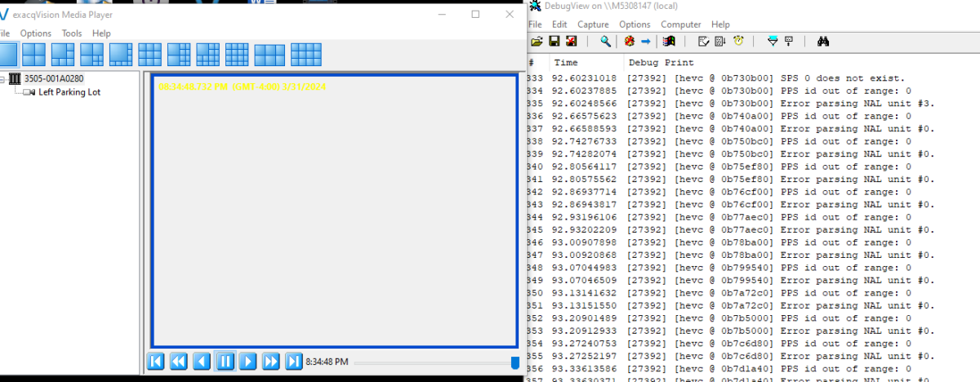Pause video playback in the media player
Image resolution: width=980 pixels, height=382 pixels.
[226, 362]
